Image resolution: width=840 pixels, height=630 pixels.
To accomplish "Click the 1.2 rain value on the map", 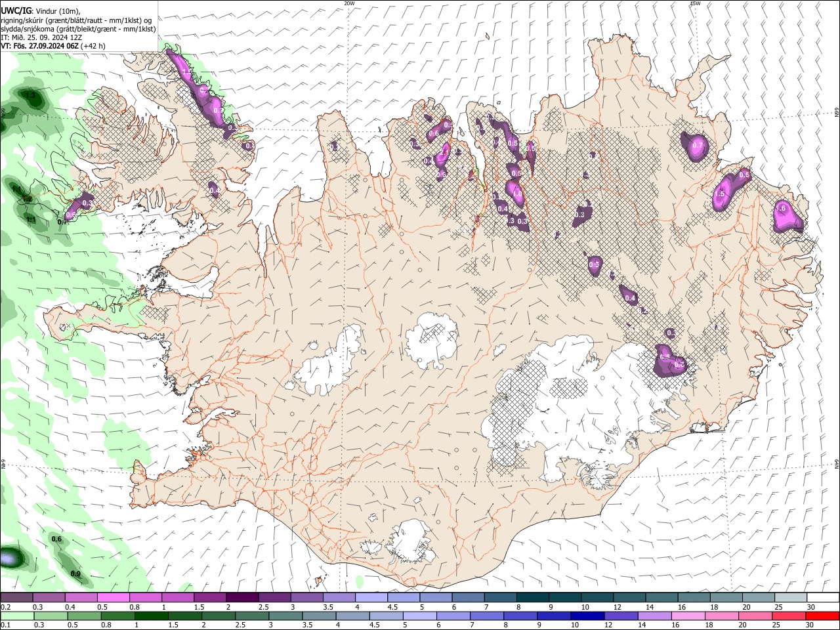I will click(27, 199).
